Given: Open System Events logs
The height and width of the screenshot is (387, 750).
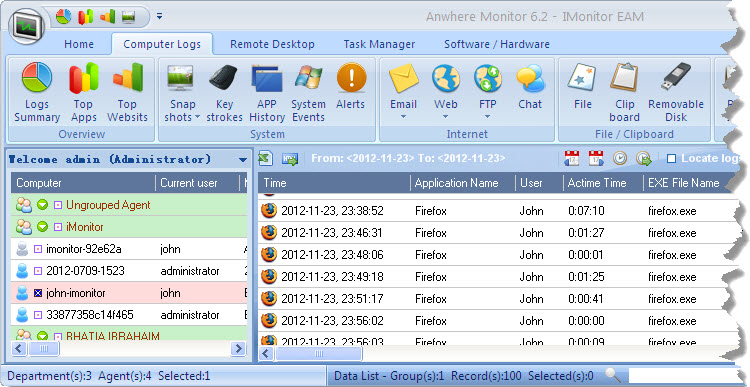Looking at the screenshot, I should 309,92.
